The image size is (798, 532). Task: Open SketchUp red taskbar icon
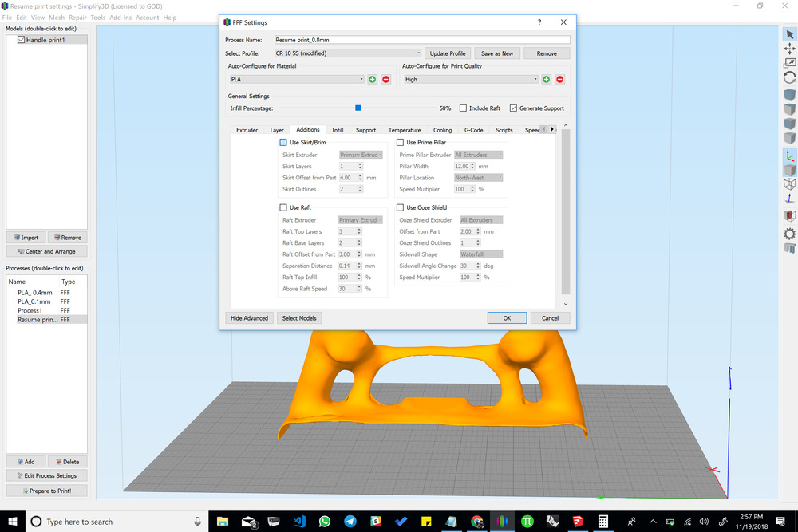578,522
